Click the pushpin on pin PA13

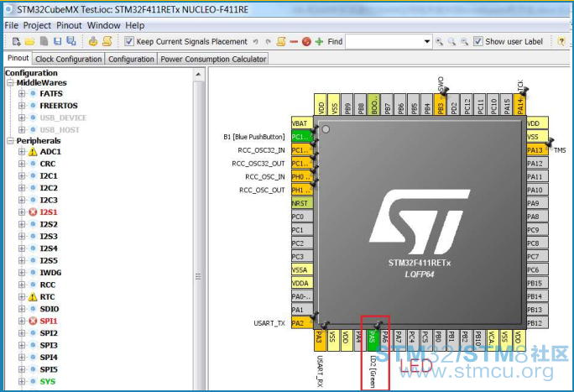549,143
